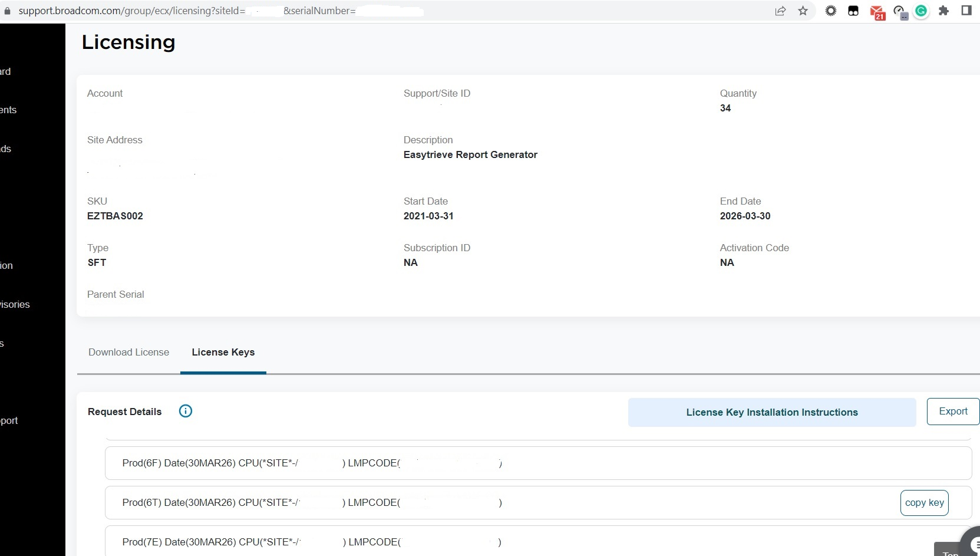Screen dimensions: 980x556
Task: Open the Grammarly extension
Action: click(921, 11)
